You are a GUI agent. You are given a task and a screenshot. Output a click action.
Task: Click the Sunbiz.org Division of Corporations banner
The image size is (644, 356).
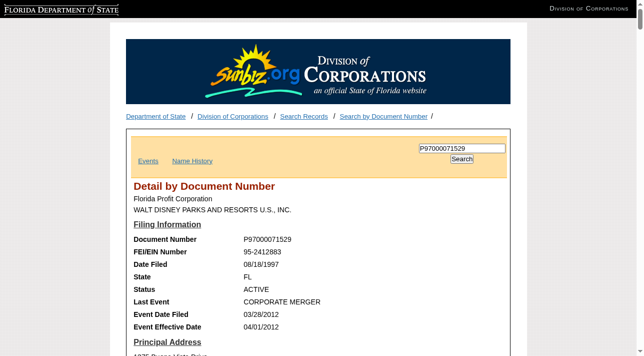(318, 72)
